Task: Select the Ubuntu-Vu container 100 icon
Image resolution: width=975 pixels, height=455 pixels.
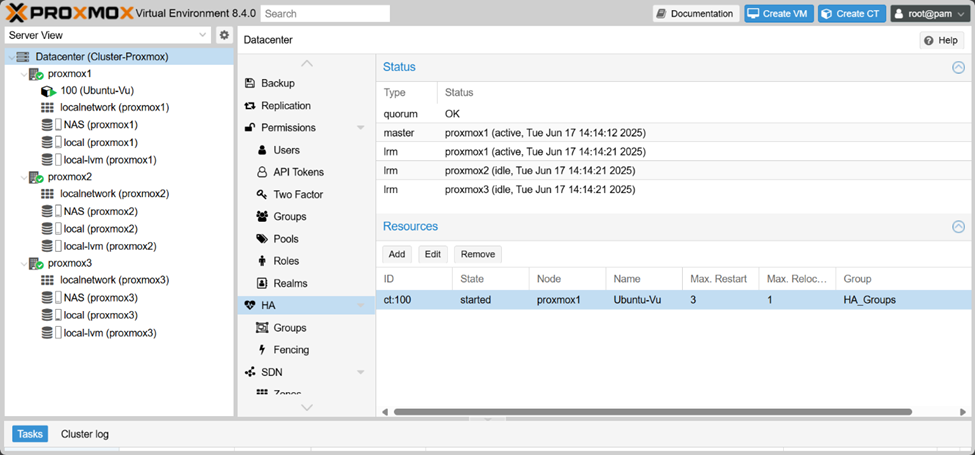Action: point(48,90)
